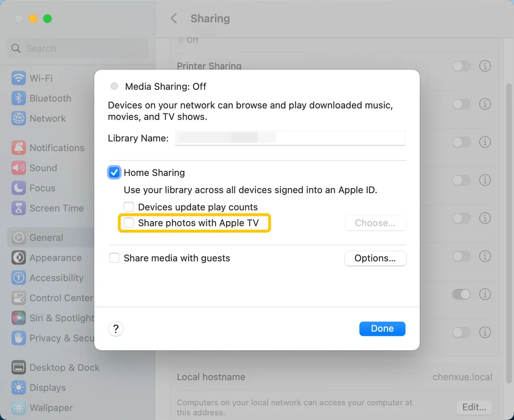This screenshot has width=514, height=420.
Task: Click the Notifications bell icon
Action: [18, 148]
